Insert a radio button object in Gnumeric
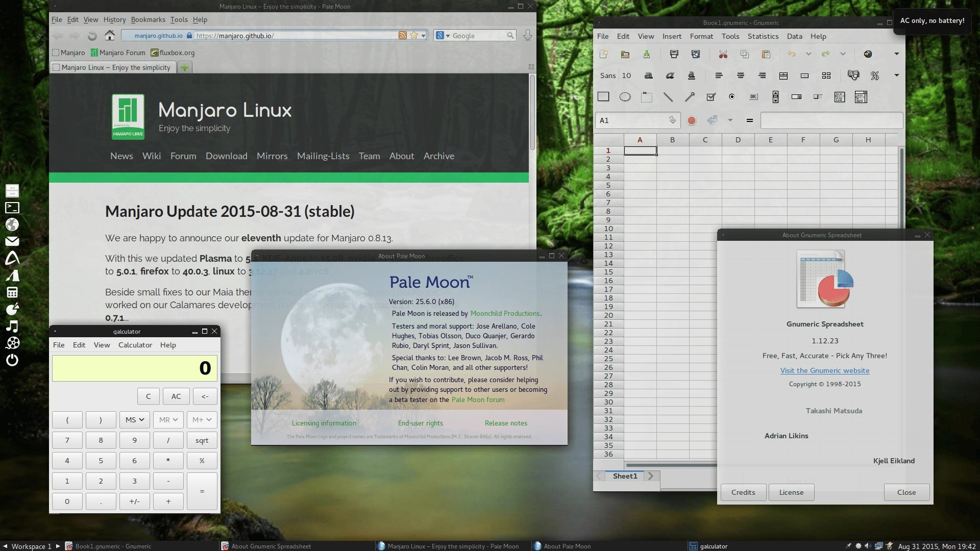Image resolution: width=980 pixels, height=551 pixels. [x=732, y=97]
